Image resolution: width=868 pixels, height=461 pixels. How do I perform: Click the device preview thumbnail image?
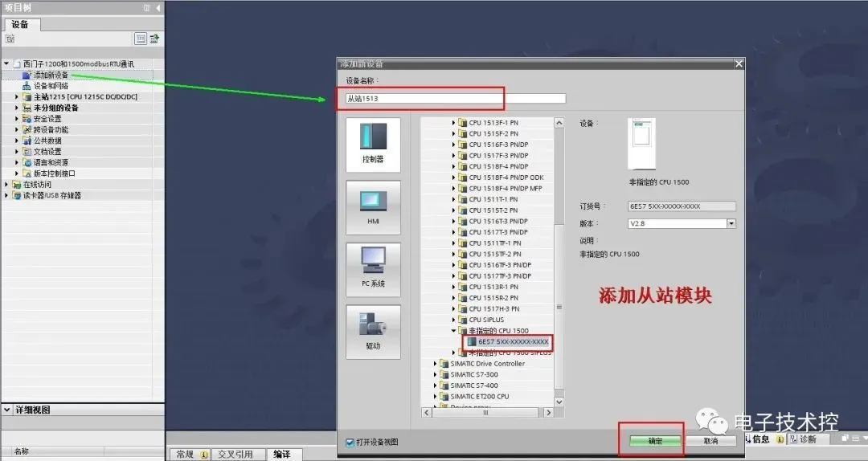641,144
